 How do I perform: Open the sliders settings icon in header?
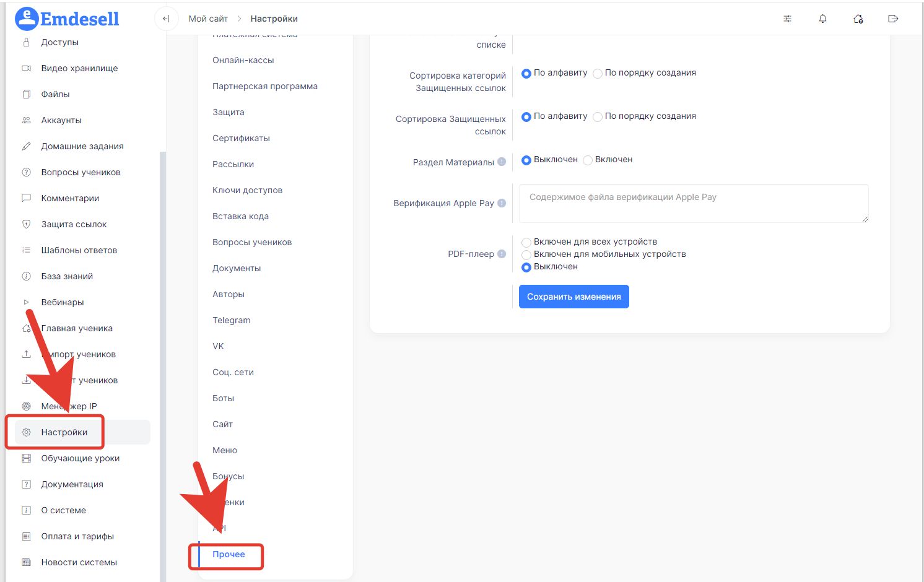787,19
